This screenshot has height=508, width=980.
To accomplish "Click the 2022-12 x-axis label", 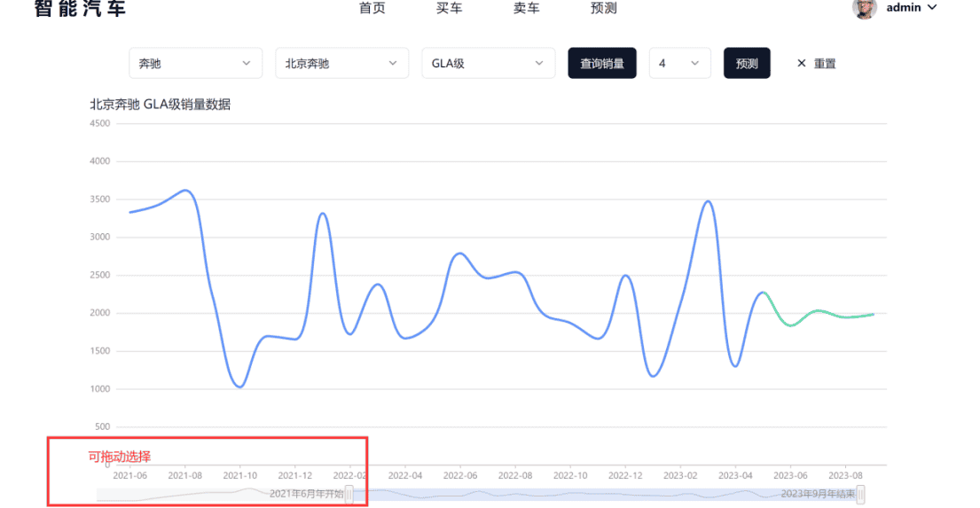I will (x=625, y=475).
